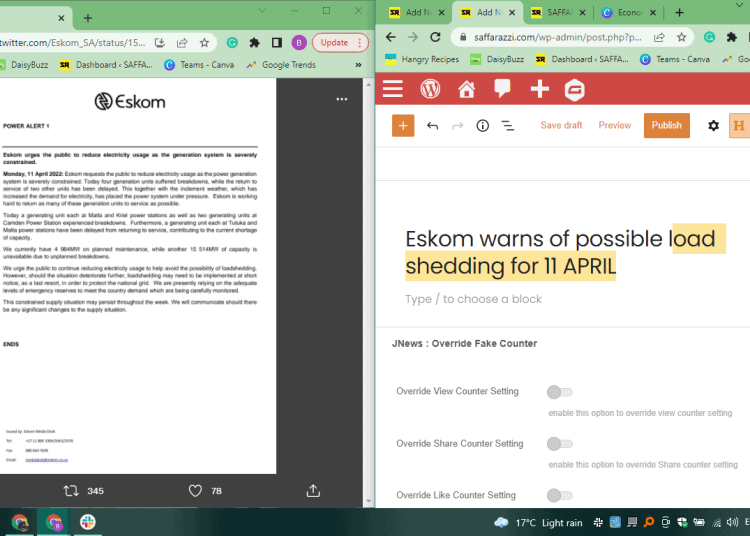Undo the last editor change
Viewport: 750px width, 536px height.
432,126
